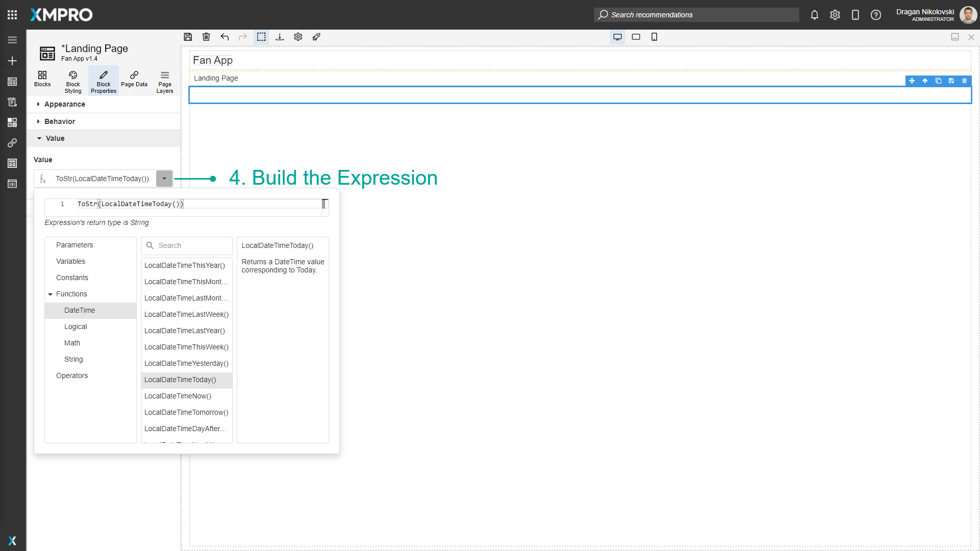This screenshot has height=551, width=980.
Task: Open the page settings gear icon in toolbar
Action: pyautogui.click(x=298, y=37)
